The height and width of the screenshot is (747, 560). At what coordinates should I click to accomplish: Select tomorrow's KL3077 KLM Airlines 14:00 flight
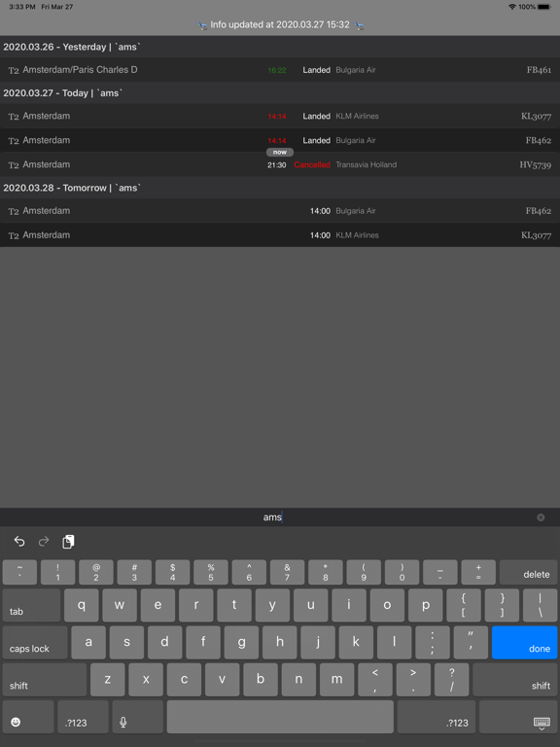(280, 235)
